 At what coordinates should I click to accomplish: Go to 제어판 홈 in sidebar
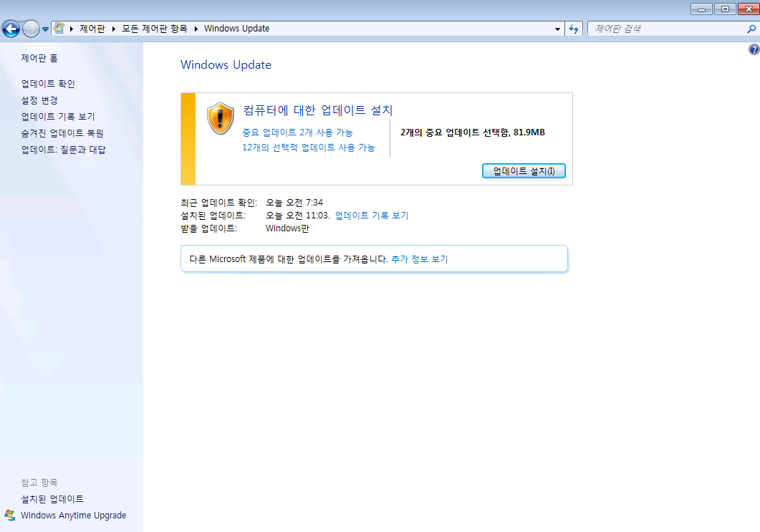[x=39, y=58]
